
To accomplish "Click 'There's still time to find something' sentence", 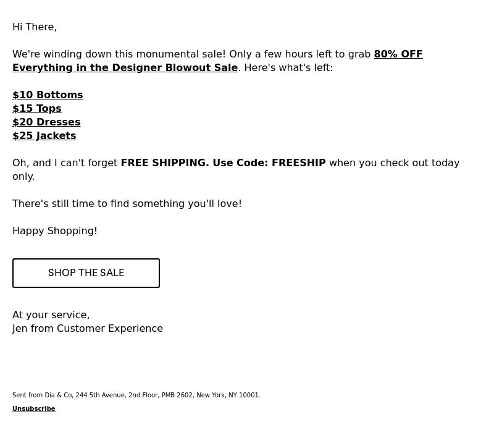I will (x=127, y=204).
